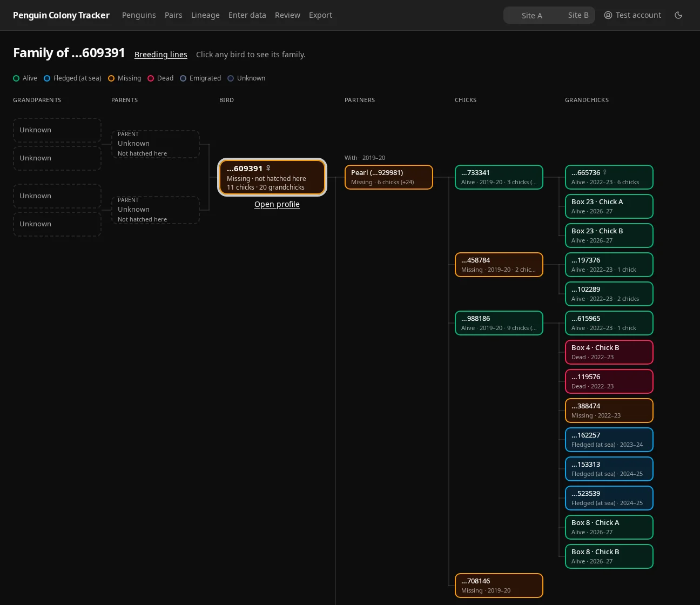Open chick card ...988186
Screen dimensions: 700x605
click(x=499, y=323)
